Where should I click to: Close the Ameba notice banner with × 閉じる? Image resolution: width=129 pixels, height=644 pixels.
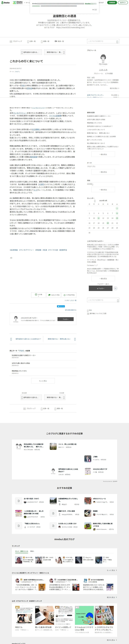95,10
